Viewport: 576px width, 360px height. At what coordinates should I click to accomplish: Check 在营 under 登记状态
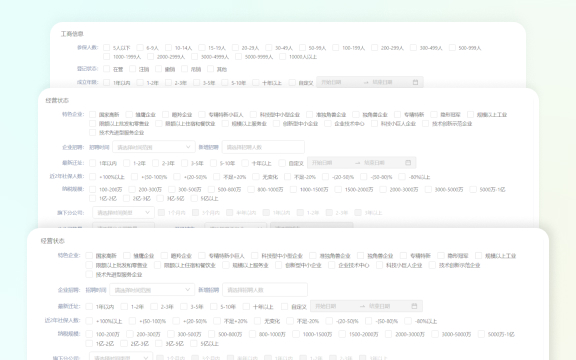pos(107,69)
